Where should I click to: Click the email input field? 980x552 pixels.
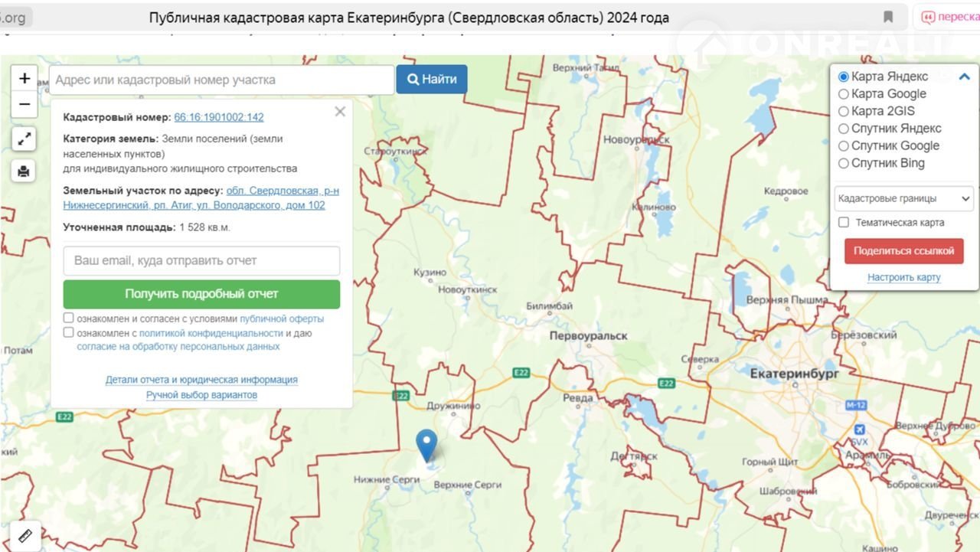(x=201, y=261)
